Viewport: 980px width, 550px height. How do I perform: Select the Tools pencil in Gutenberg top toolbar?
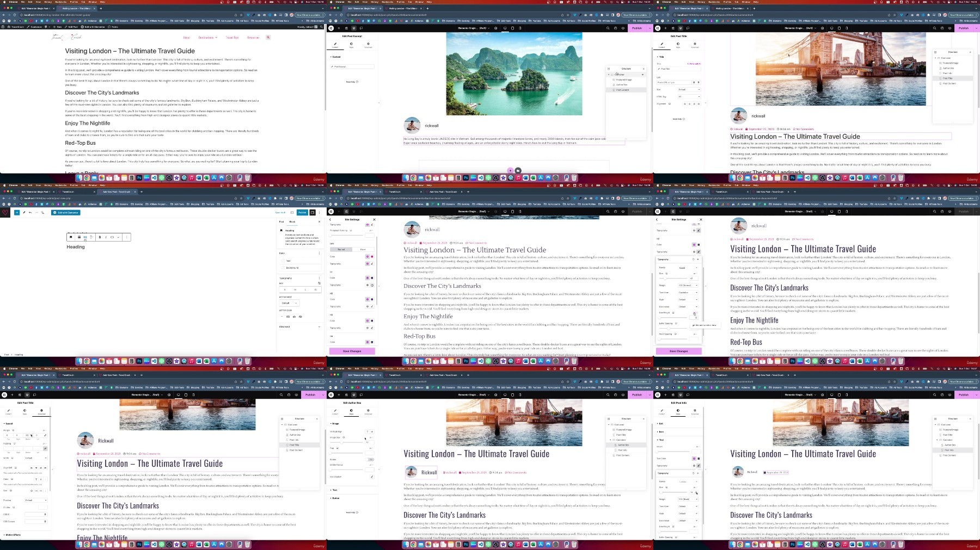[x=24, y=212]
